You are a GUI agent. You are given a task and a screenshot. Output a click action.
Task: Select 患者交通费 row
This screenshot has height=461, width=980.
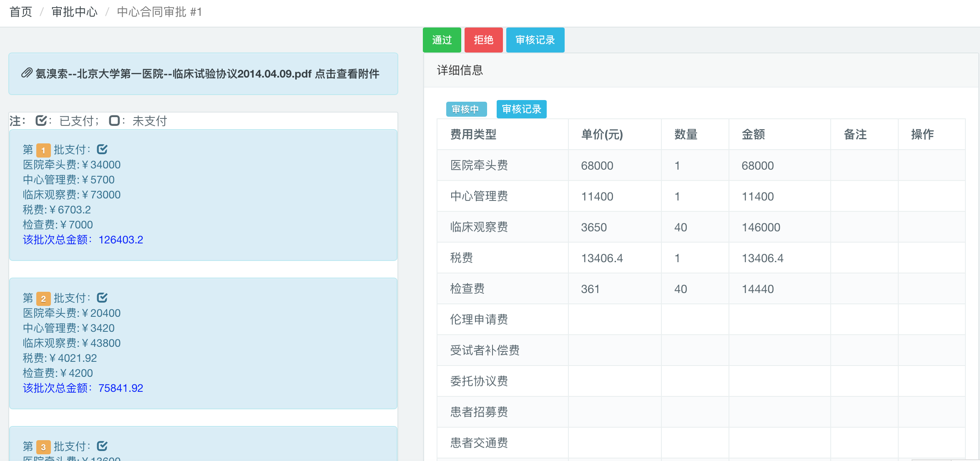701,443
